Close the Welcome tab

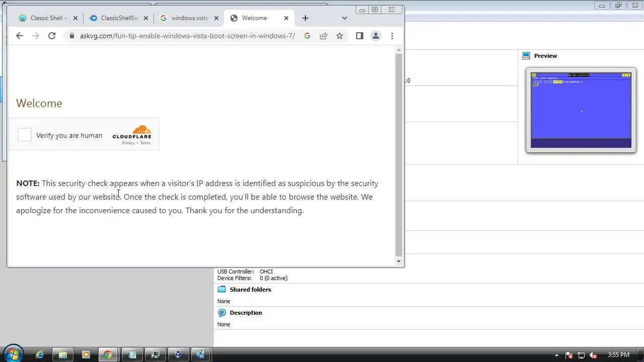pos(286,18)
